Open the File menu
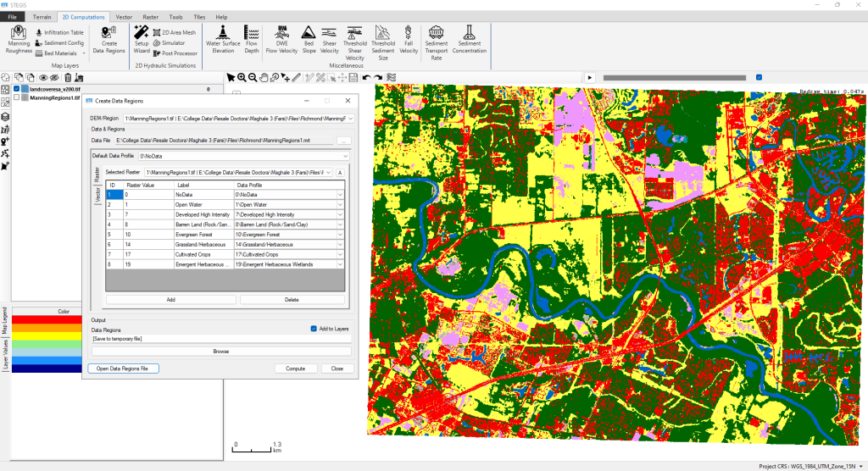 point(12,17)
